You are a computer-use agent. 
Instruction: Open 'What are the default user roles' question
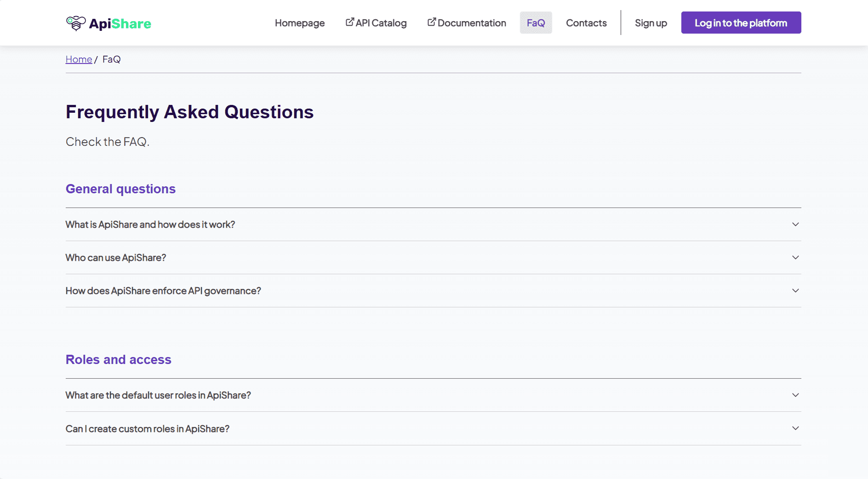click(433, 395)
